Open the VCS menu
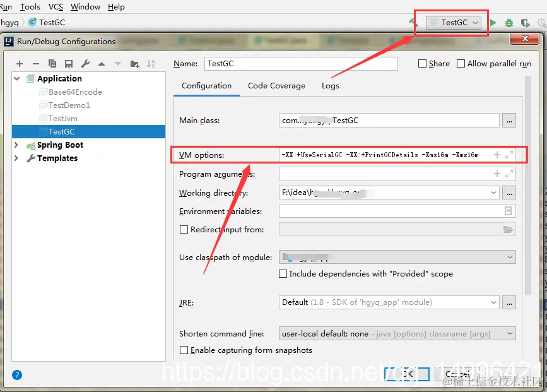 [x=56, y=7]
